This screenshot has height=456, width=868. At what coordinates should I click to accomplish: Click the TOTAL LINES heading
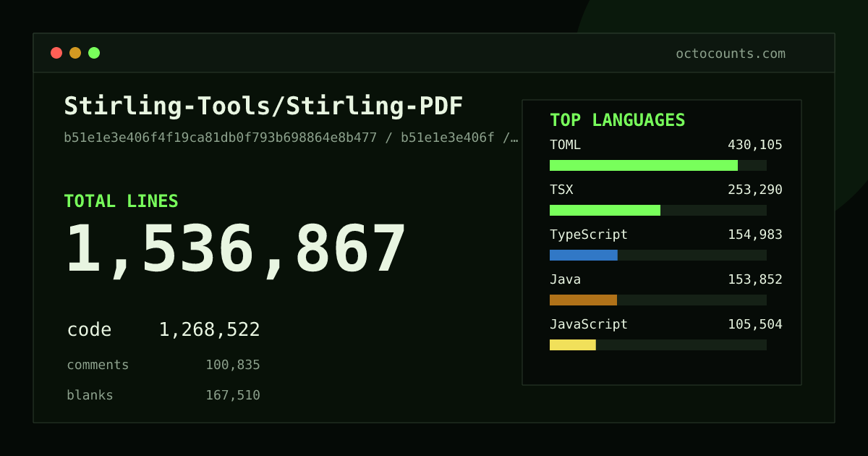(121, 201)
